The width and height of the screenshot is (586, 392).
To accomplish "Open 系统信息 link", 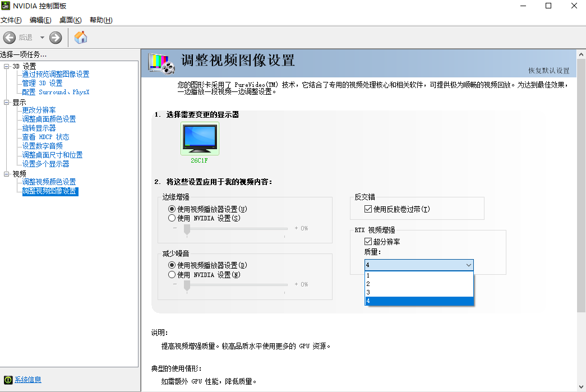I will pos(28,380).
